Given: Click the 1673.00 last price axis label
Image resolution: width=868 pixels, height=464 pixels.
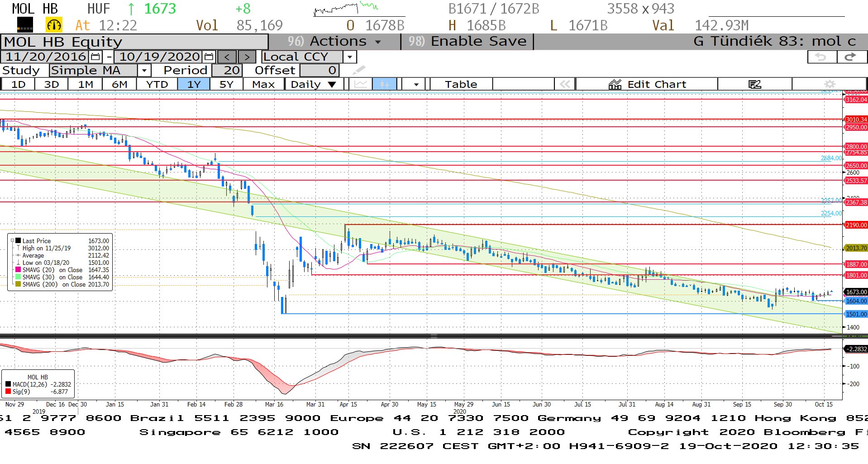Looking at the screenshot, I should point(856,292).
